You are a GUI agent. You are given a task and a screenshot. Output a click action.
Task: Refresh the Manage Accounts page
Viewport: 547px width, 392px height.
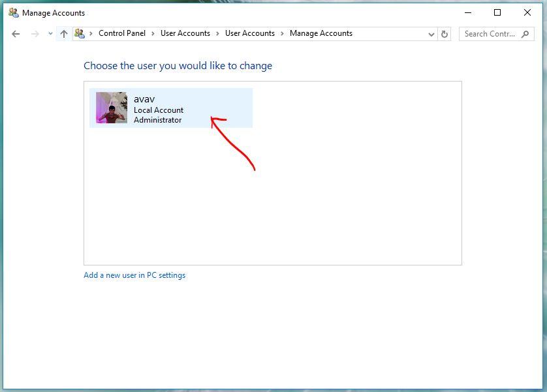[445, 34]
